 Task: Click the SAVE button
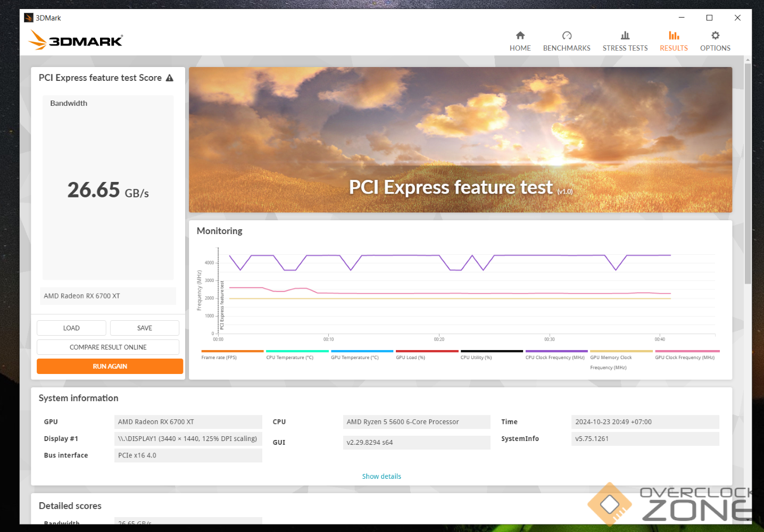point(145,328)
